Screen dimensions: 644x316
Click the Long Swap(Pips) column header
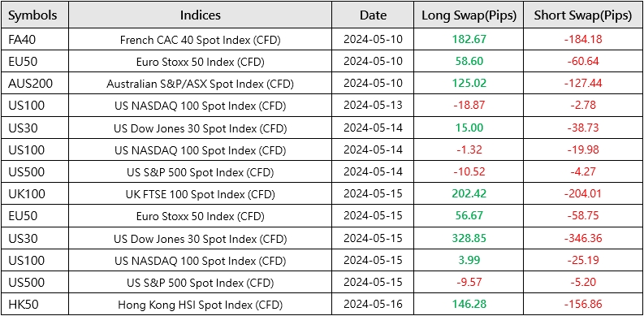469,15
